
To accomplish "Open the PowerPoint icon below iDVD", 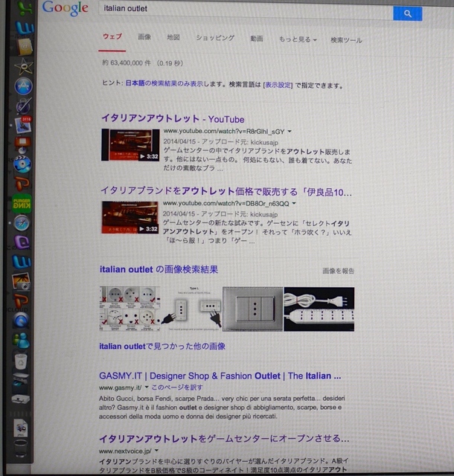I will coord(22,184).
